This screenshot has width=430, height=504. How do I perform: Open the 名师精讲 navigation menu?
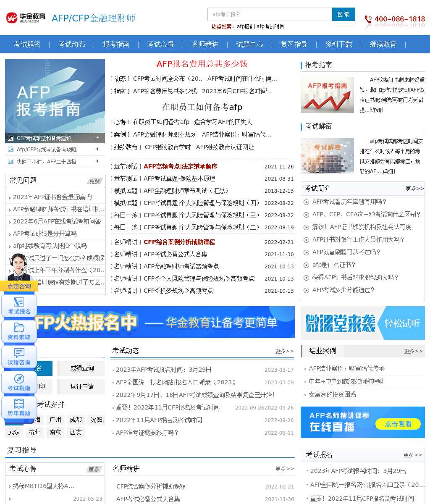tap(205, 44)
